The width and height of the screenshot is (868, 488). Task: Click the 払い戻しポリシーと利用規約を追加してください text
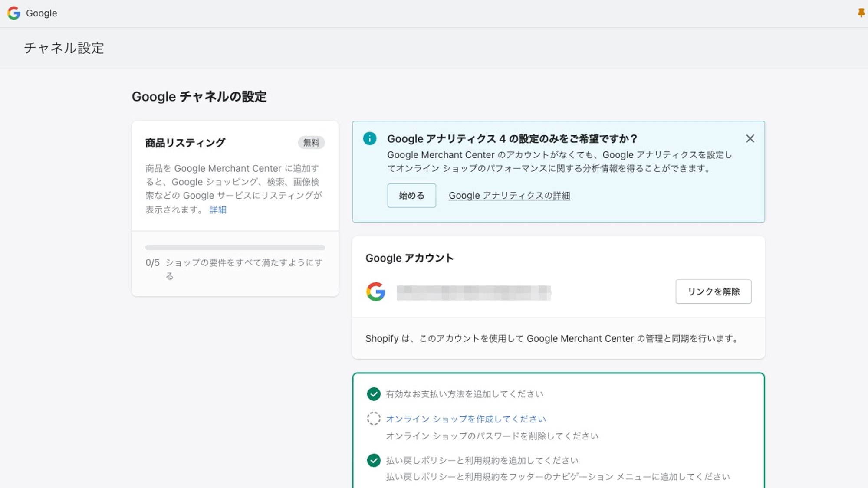point(482,460)
